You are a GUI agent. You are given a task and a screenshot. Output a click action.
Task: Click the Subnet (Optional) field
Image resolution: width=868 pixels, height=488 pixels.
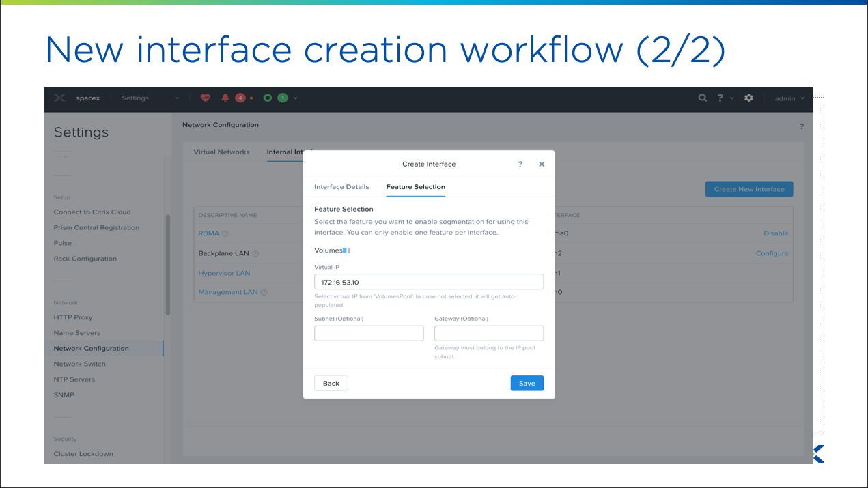click(x=369, y=333)
